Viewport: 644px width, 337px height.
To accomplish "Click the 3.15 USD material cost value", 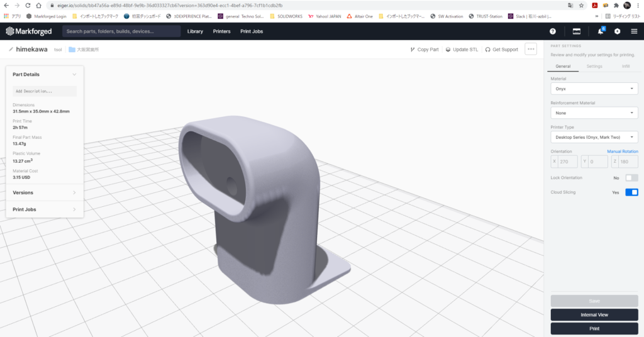I will point(21,177).
